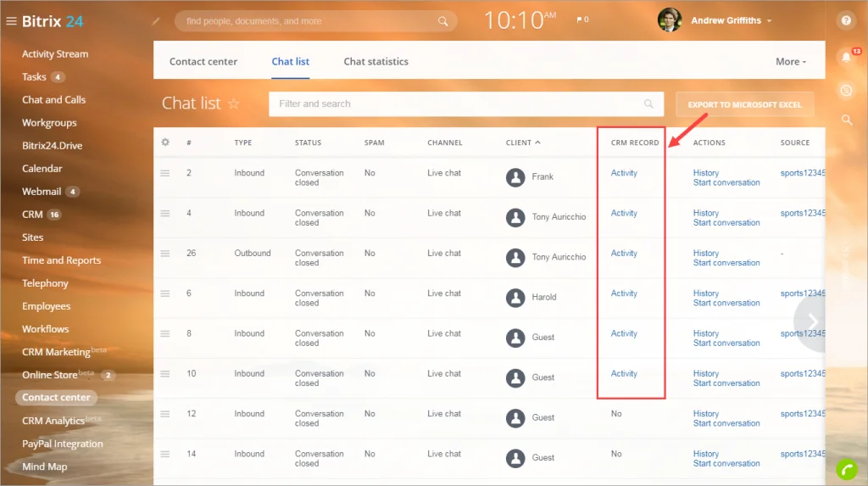The width and height of the screenshot is (868, 486).
Task: Open row menu for chat number 8
Action: [165, 333]
